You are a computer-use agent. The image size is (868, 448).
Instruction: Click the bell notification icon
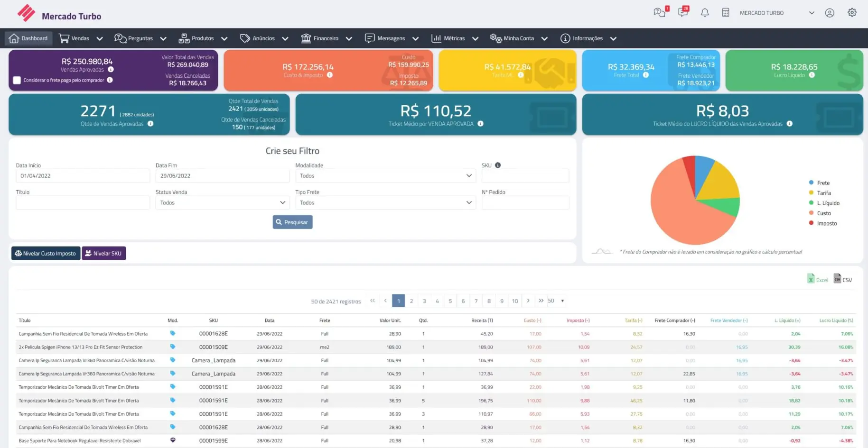[x=705, y=13]
